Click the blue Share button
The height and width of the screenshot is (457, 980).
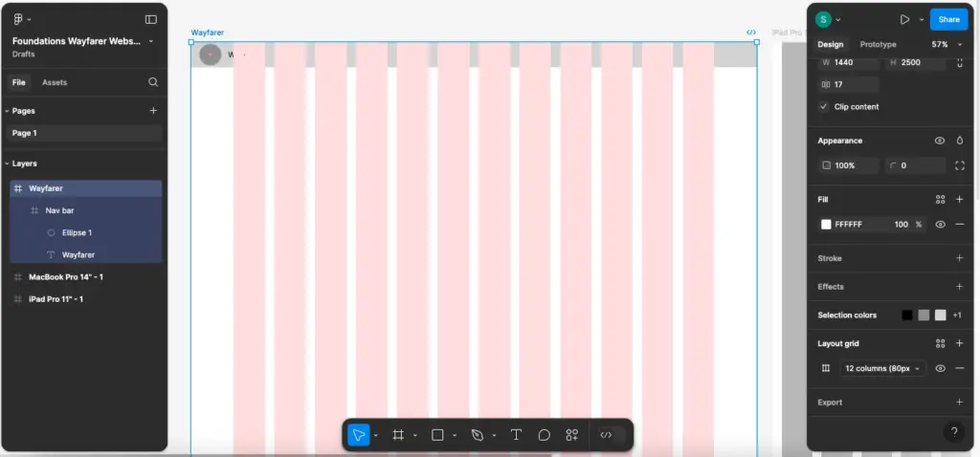[x=948, y=19]
